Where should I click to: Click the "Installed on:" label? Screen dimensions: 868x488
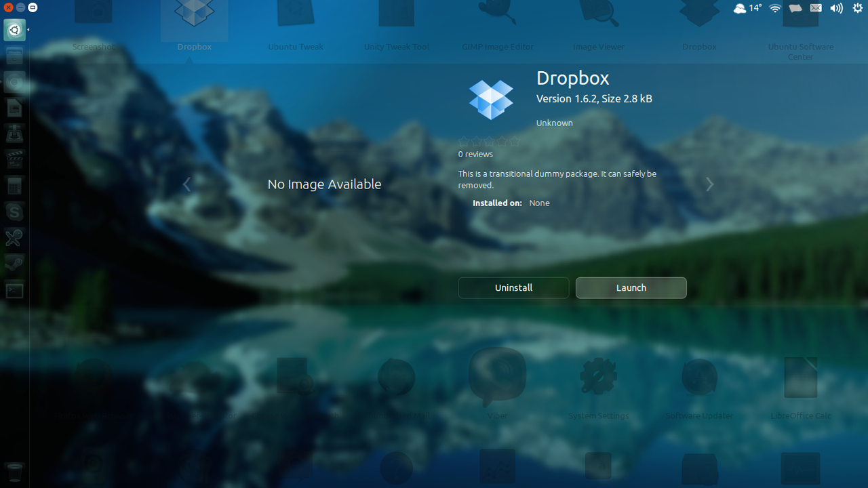coord(497,203)
